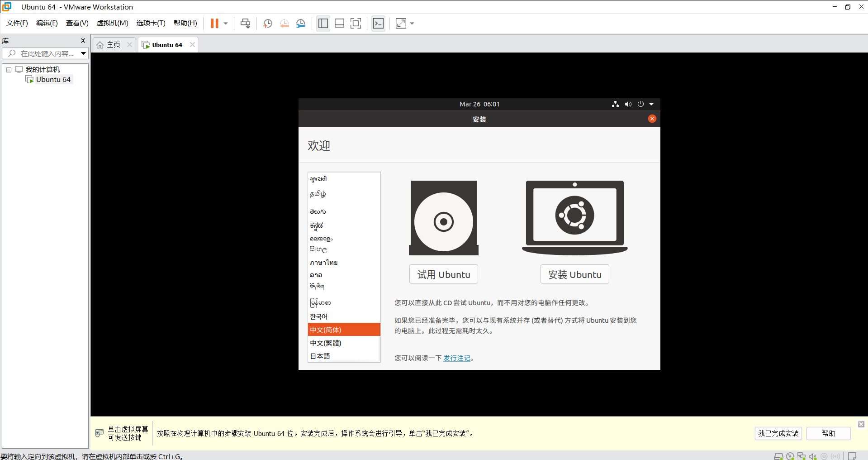Viewport: 868px width, 460px height.
Task: Toggle the thumbnail bar view
Action: (339, 24)
